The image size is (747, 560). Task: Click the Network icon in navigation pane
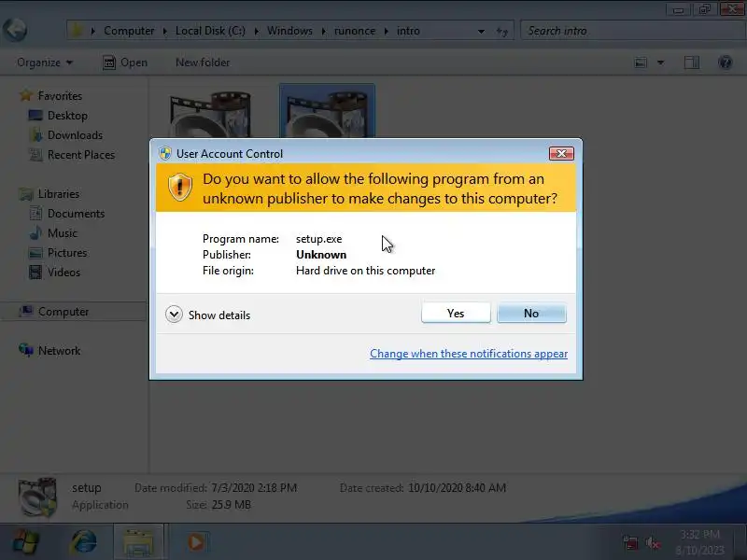tap(26, 350)
